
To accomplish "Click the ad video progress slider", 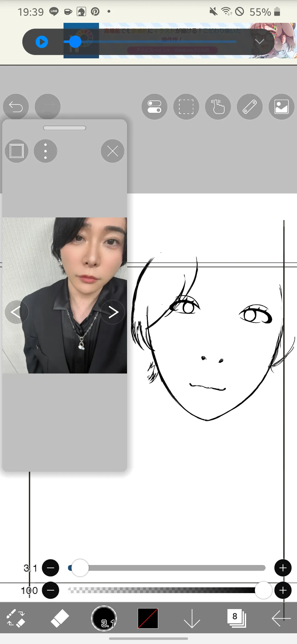I will coord(150,42).
